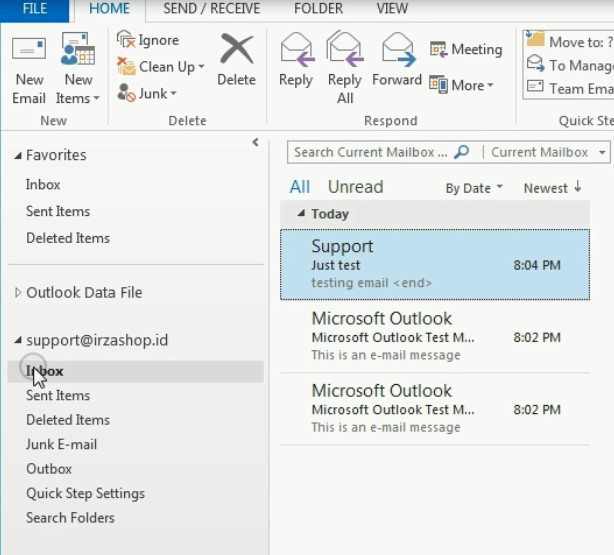Image resolution: width=614 pixels, height=555 pixels.
Task: Toggle Newest sort order
Action: click(x=552, y=188)
